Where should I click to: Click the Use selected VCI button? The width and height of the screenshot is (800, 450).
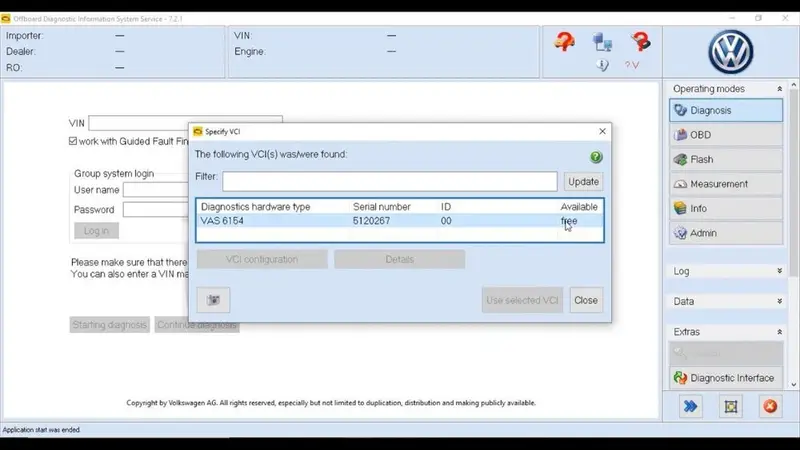522,300
